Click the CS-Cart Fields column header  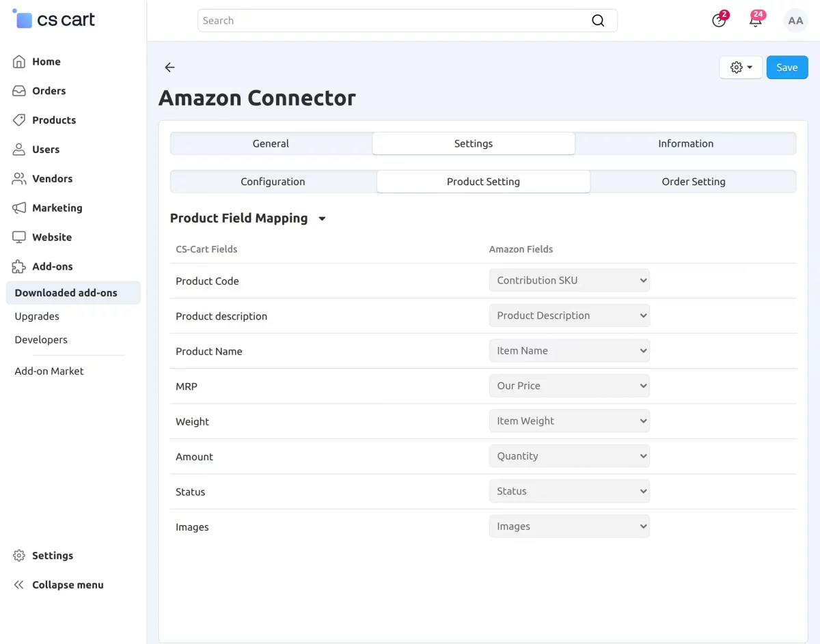point(206,249)
